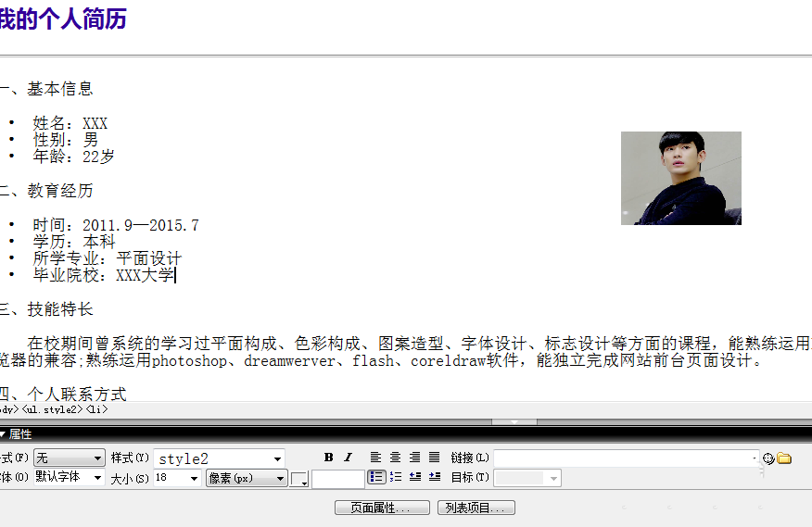Collapse the 属性 panel triangle
Screen dimensions: 812x527
pyautogui.click(x=3, y=434)
